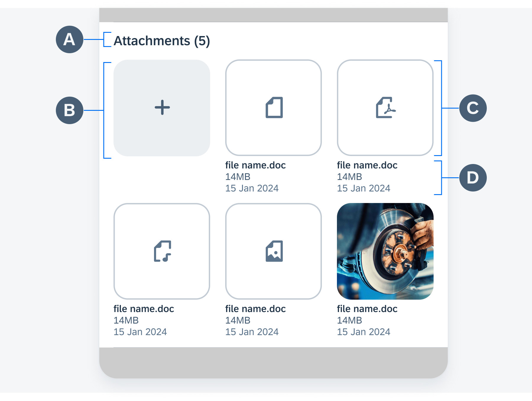Viewport: 532px width, 401px height.
Task: Click the Attachments (5) header
Action: pyautogui.click(x=162, y=41)
